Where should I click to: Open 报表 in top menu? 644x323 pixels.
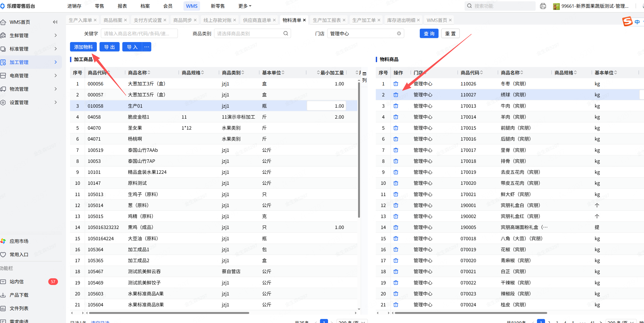click(x=122, y=6)
